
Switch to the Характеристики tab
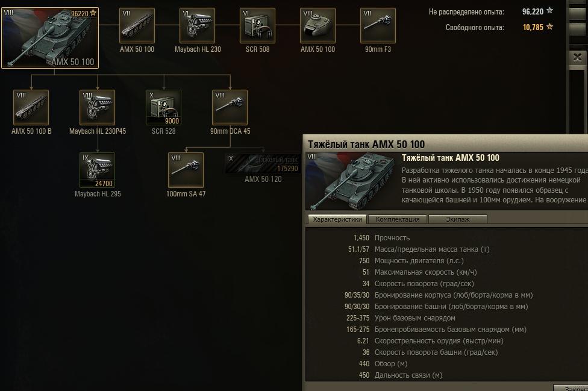tap(337, 219)
